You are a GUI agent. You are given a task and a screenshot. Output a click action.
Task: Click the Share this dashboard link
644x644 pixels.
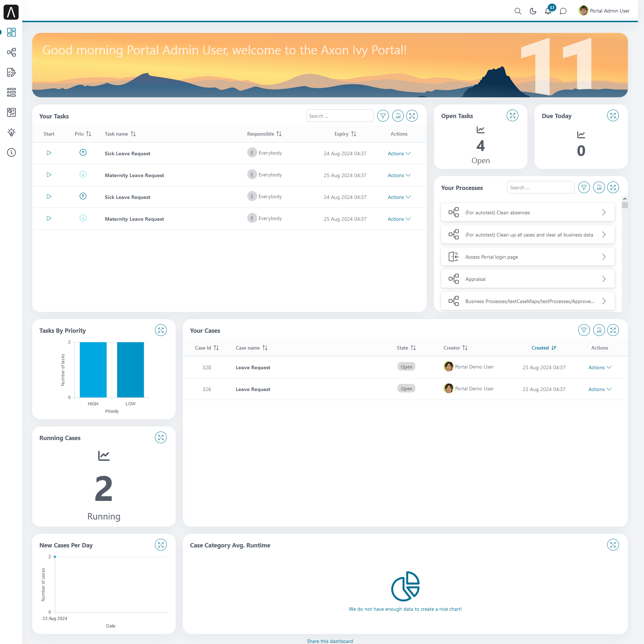[x=330, y=641]
